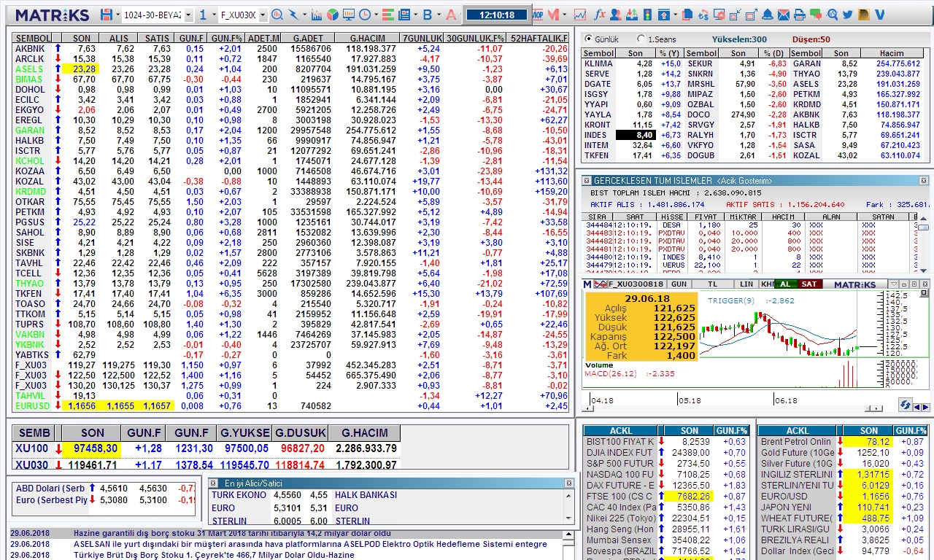Image resolution: width=934 pixels, height=560 pixels.
Task: Open Türkiye Brüt Dış Borç Stoku headline
Action: (214, 555)
